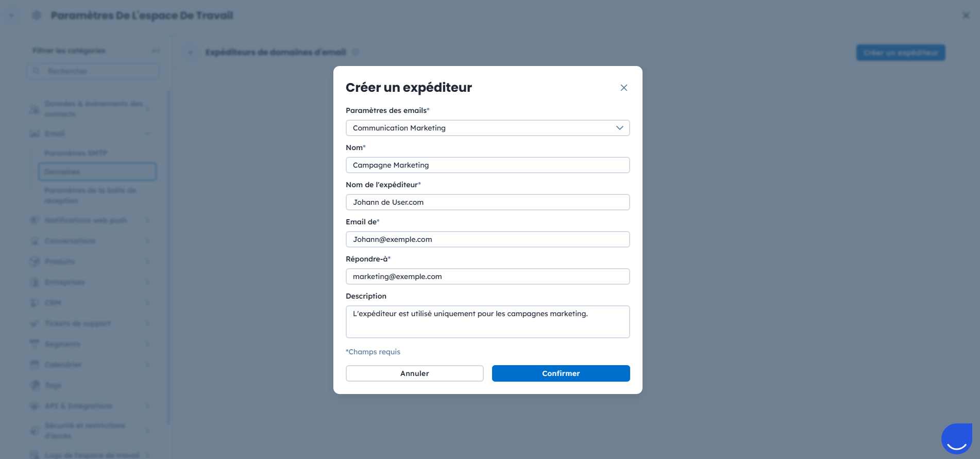980x459 pixels.
Task: Click the settings gear icon in header
Action: [x=36, y=15]
